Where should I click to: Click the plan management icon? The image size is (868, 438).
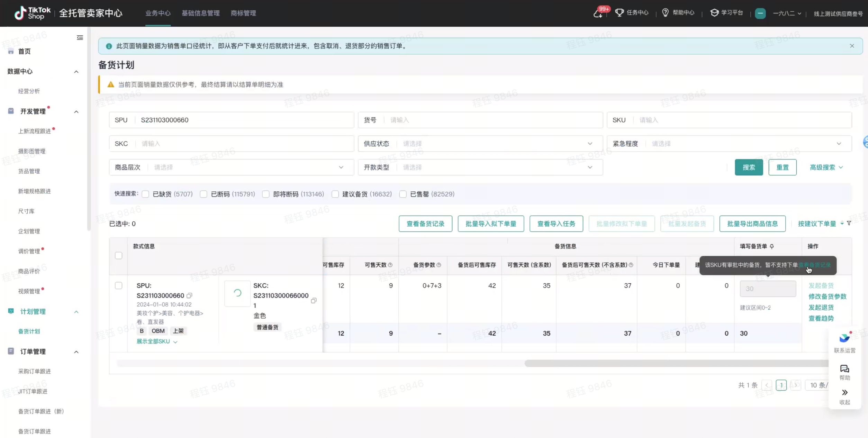pyautogui.click(x=11, y=311)
